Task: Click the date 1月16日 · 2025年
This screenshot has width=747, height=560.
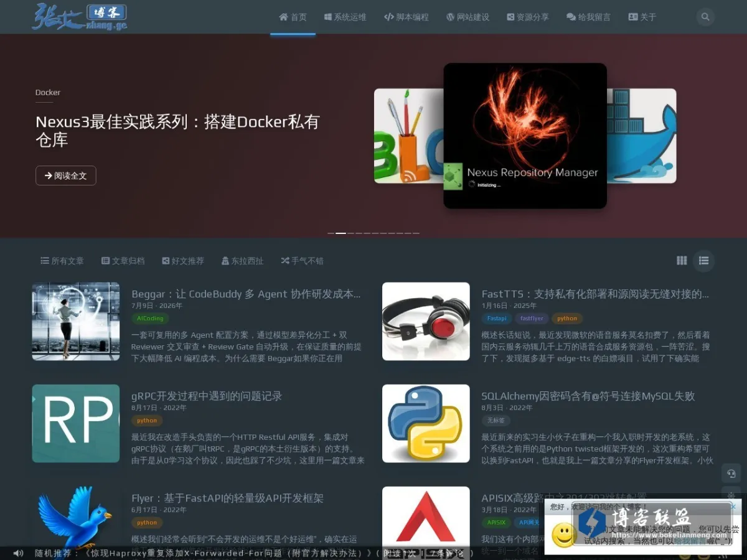Action: point(509,306)
